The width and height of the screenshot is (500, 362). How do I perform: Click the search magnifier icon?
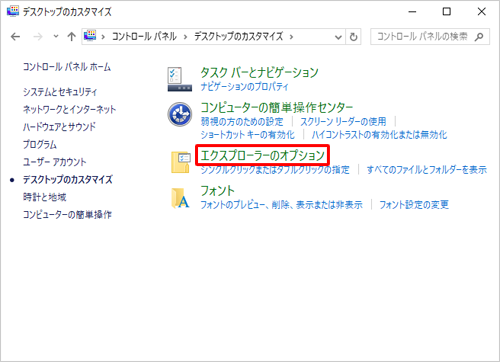(479, 36)
